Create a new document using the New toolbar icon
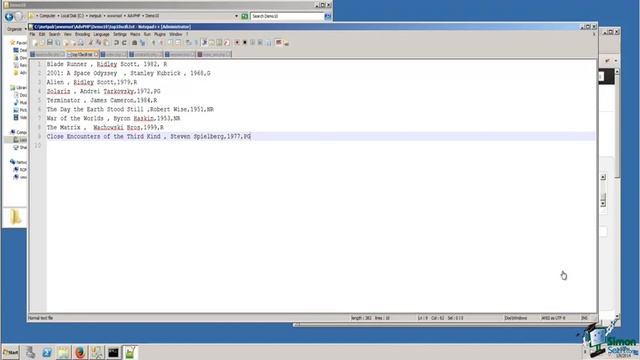This screenshot has width=640, height=360. coord(34,42)
